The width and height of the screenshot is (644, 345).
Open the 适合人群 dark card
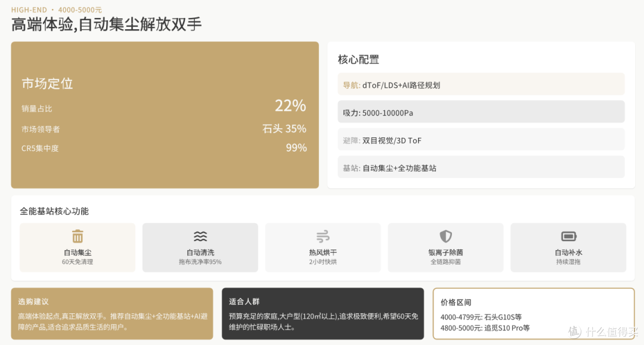[323, 314]
